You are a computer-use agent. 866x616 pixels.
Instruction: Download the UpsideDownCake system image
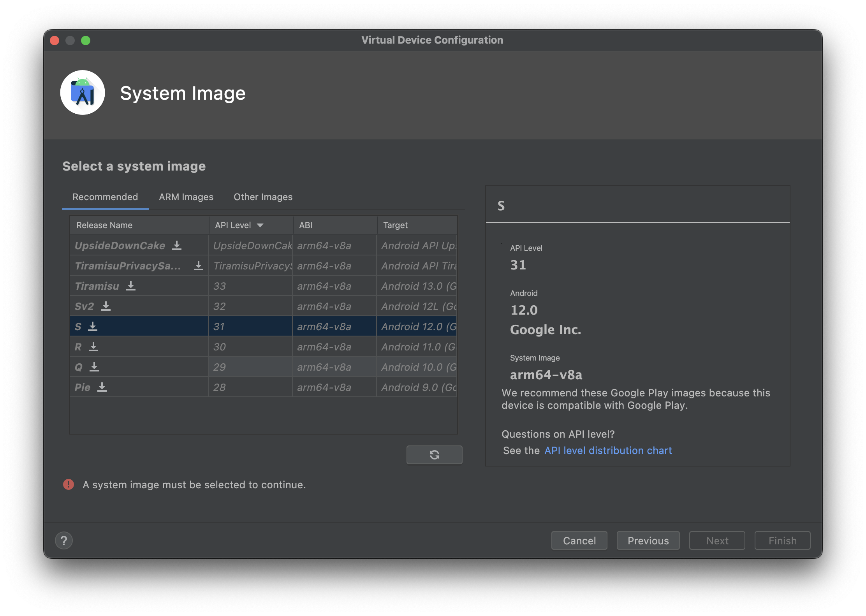tap(177, 245)
